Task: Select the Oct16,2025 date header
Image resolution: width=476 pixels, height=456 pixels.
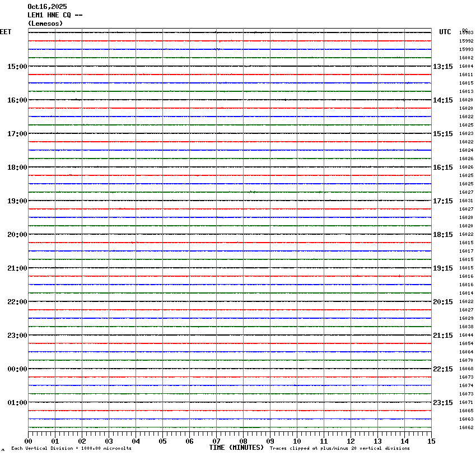Action: click(47, 7)
